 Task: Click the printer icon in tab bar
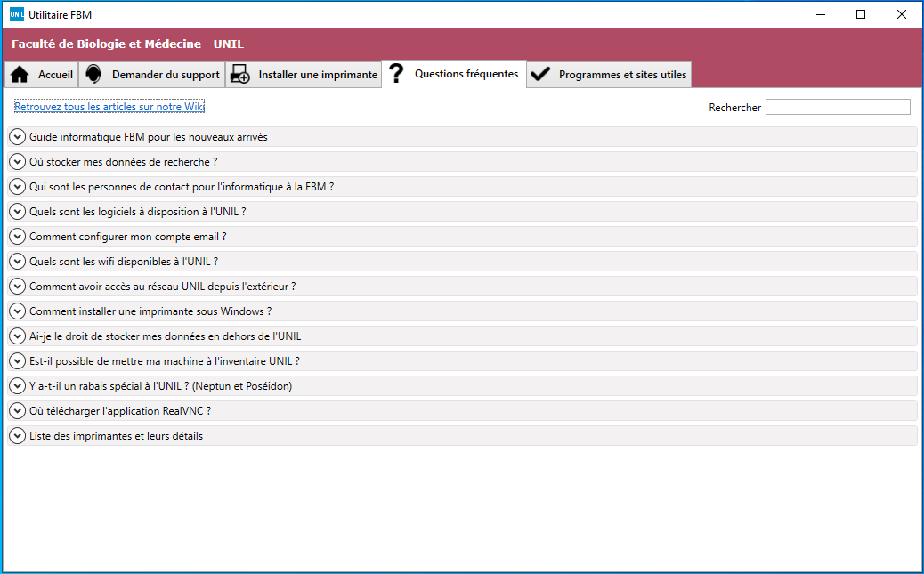239,75
